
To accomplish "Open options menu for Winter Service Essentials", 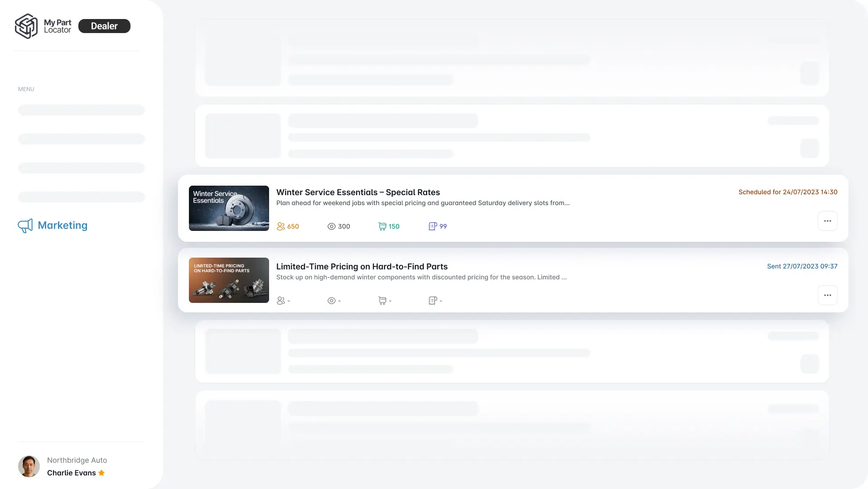I will click(x=827, y=221).
